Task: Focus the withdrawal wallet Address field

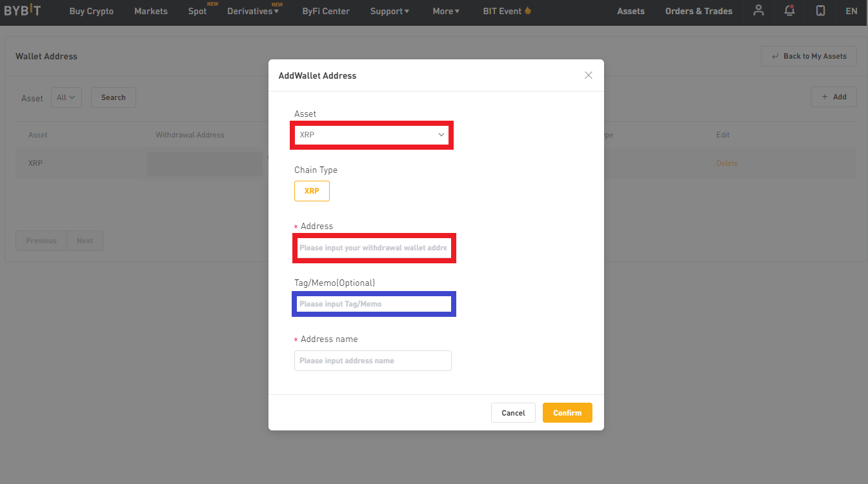Action: 373,248
